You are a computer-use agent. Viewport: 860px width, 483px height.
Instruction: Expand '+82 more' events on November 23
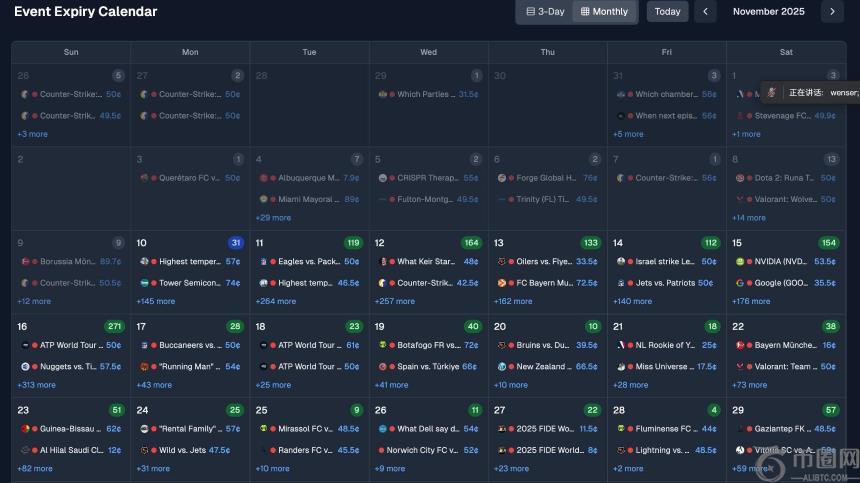pyautogui.click(x=34, y=468)
